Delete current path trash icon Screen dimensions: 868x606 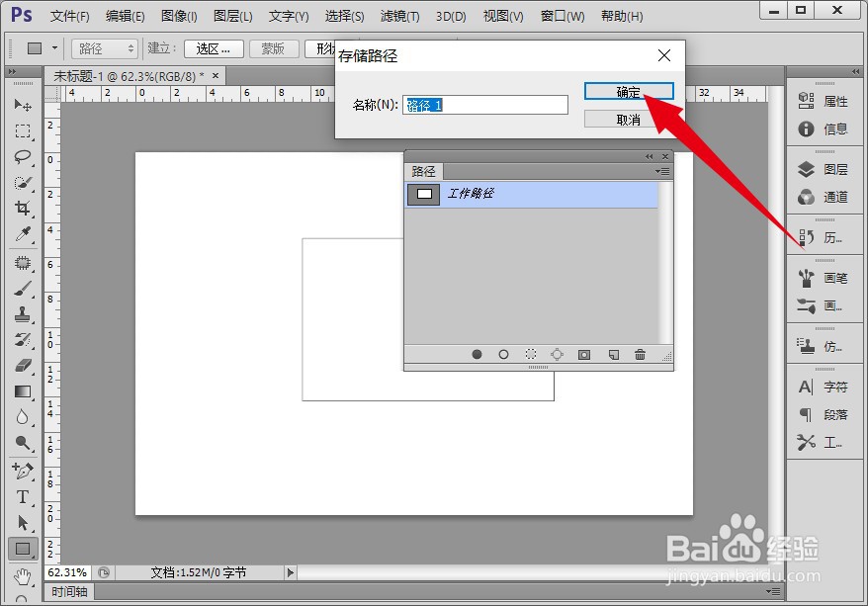coord(640,354)
